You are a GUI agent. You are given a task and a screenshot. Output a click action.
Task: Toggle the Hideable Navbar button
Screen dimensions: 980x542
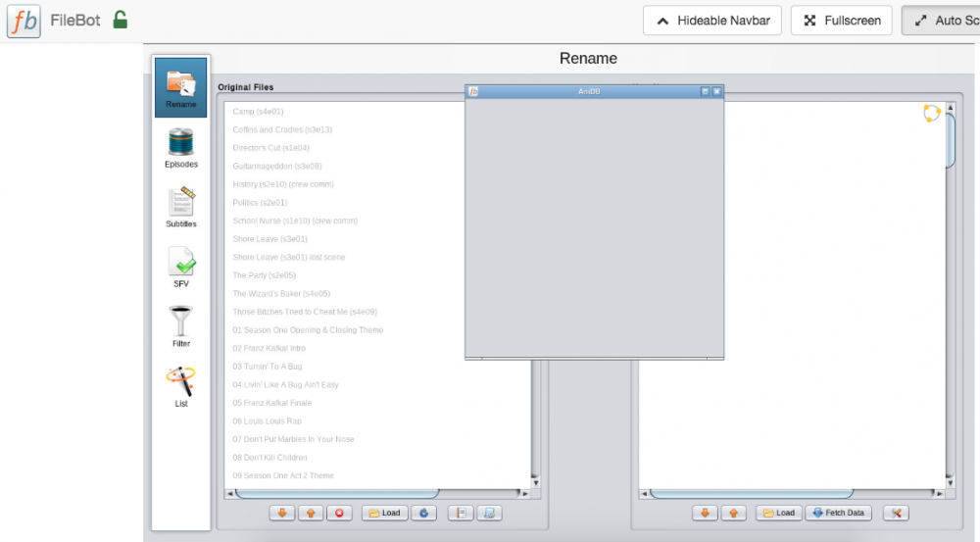pyautogui.click(x=712, y=21)
